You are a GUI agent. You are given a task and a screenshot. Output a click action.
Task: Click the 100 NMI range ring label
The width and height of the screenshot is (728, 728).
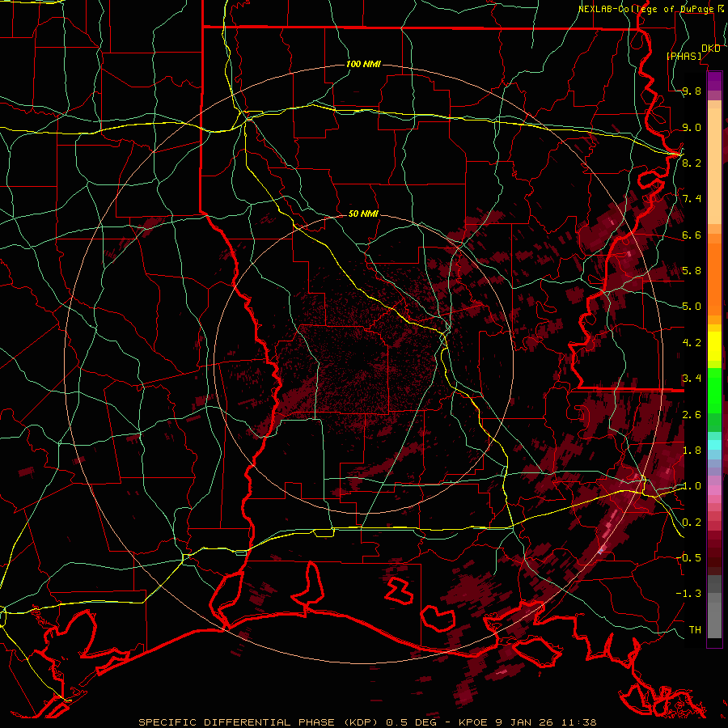pyautogui.click(x=363, y=64)
